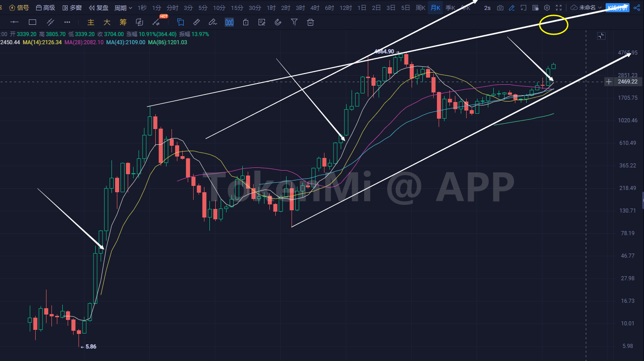Open the 周期 period dropdown

(x=123, y=8)
